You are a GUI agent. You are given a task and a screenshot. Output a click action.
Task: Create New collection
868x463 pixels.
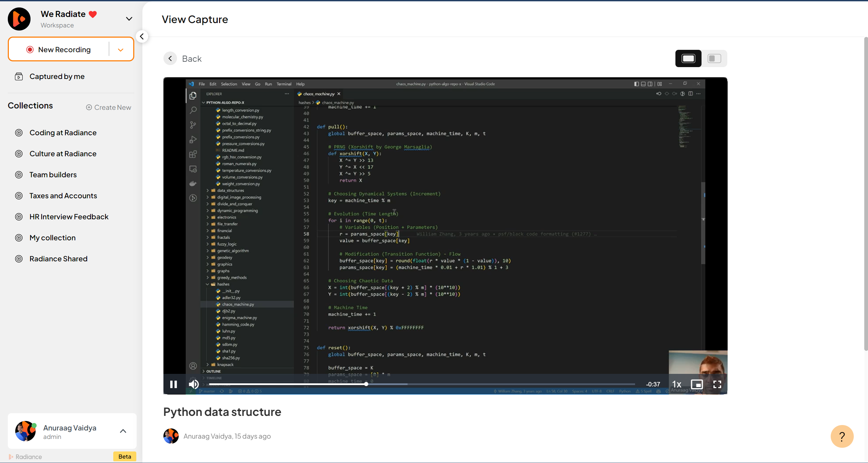pos(108,107)
